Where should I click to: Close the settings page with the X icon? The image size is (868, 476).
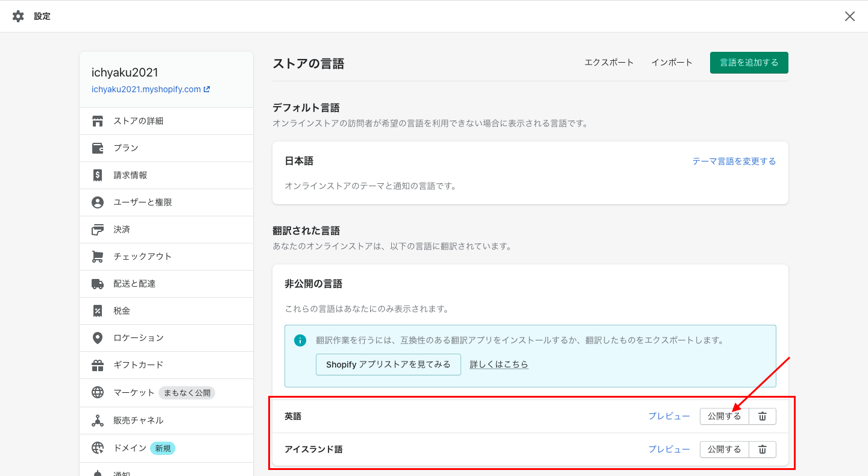850,16
